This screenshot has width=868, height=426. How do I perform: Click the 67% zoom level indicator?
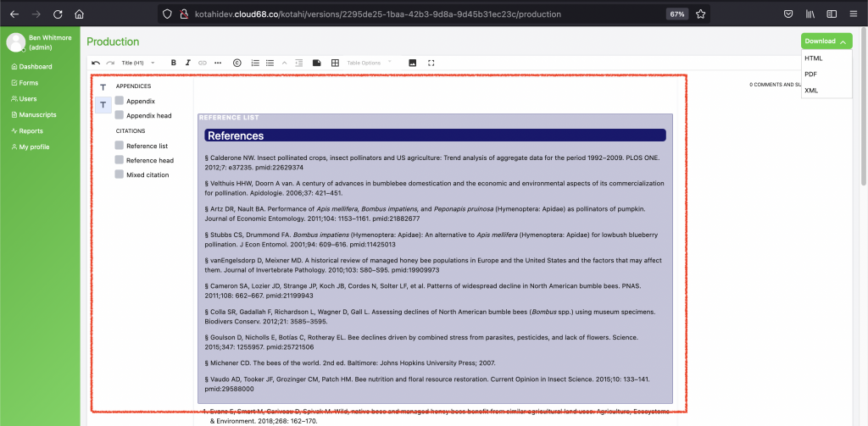677,14
